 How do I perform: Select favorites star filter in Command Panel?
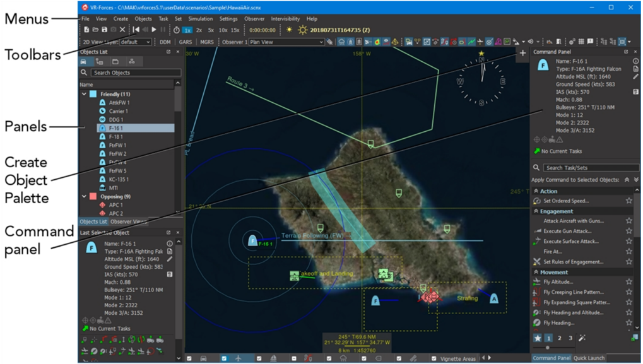(x=538, y=338)
